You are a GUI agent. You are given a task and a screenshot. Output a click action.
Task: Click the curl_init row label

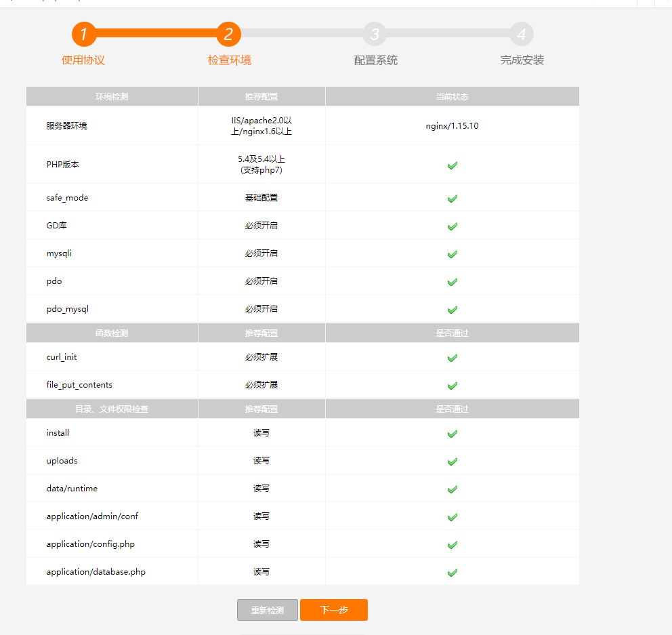[62, 356]
